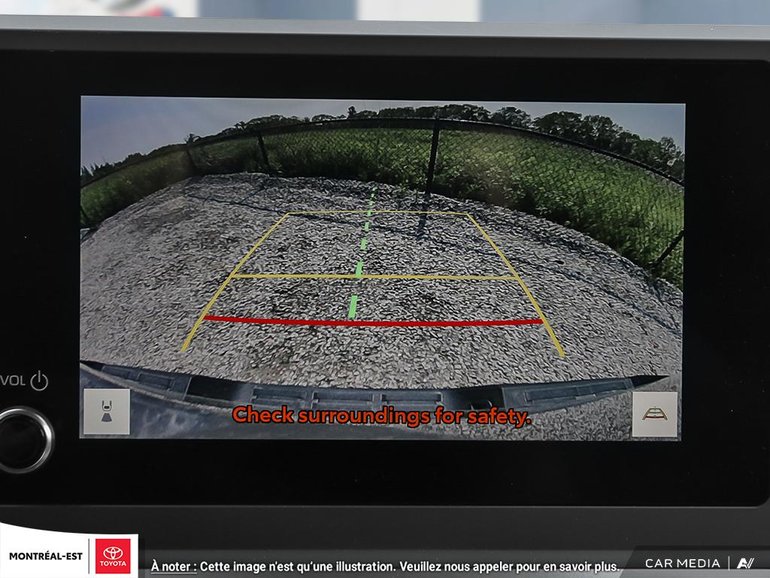The height and width of the screenshot is (578, 770).
Task: Click the red Toyota logo
Action: click(x=113, y=556)
